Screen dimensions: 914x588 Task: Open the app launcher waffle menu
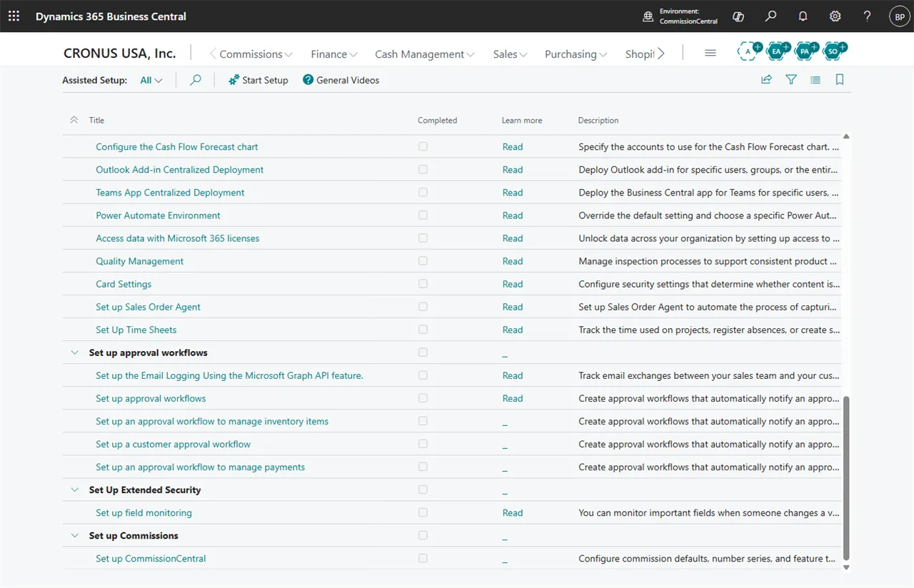click(14, 16)
